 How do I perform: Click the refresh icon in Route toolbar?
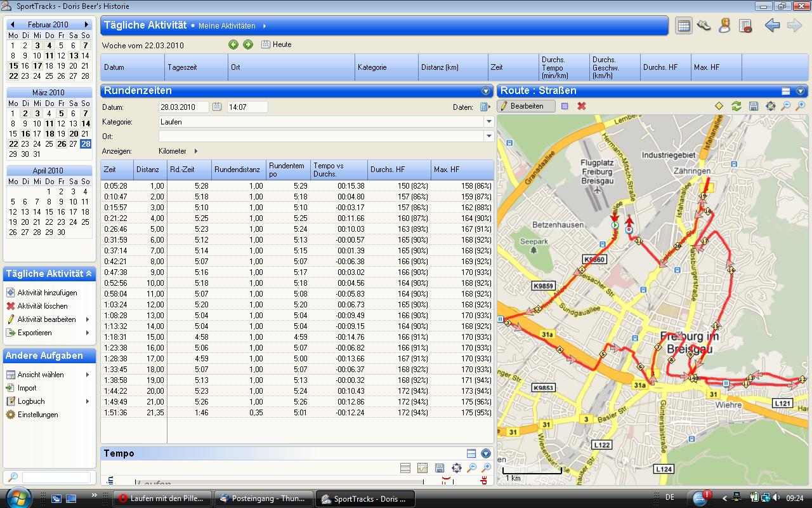click(736, 106)
